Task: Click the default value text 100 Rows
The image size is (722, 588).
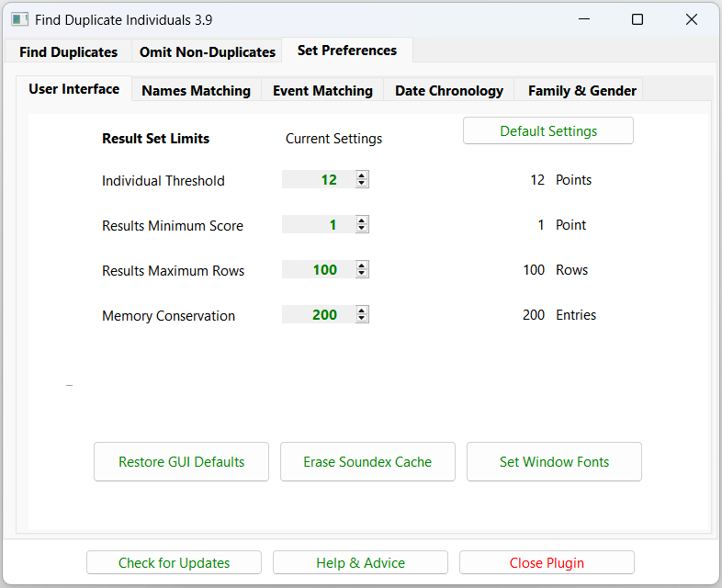Action: 556,270
